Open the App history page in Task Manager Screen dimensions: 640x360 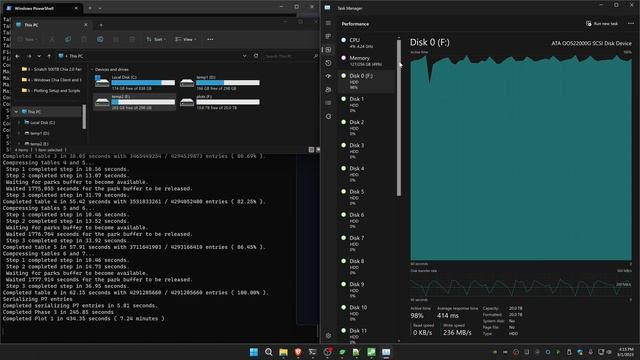pyautogui.click(x=328, y=63)
